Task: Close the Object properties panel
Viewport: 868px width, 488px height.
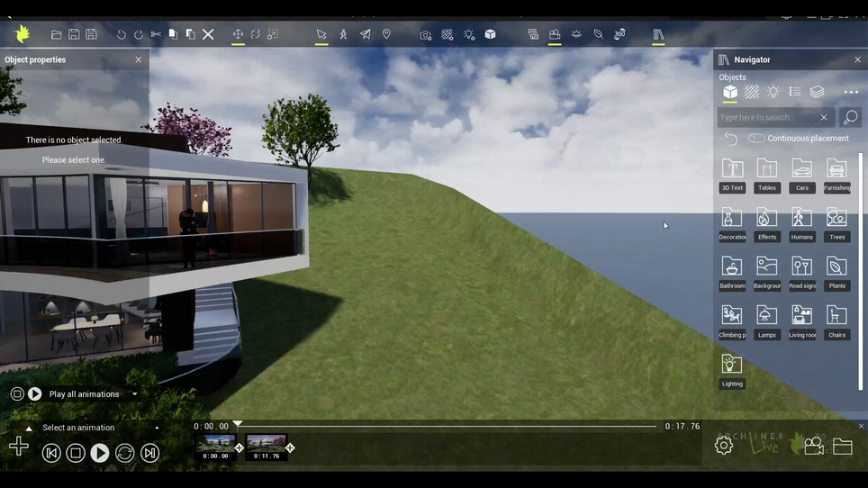Action: [x=139, y=59]
